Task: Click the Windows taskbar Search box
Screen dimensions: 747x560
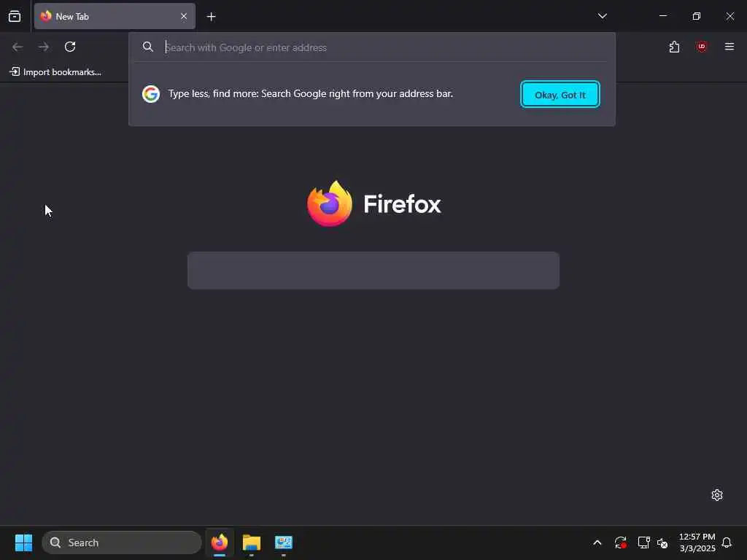Action: coord(122,542)
